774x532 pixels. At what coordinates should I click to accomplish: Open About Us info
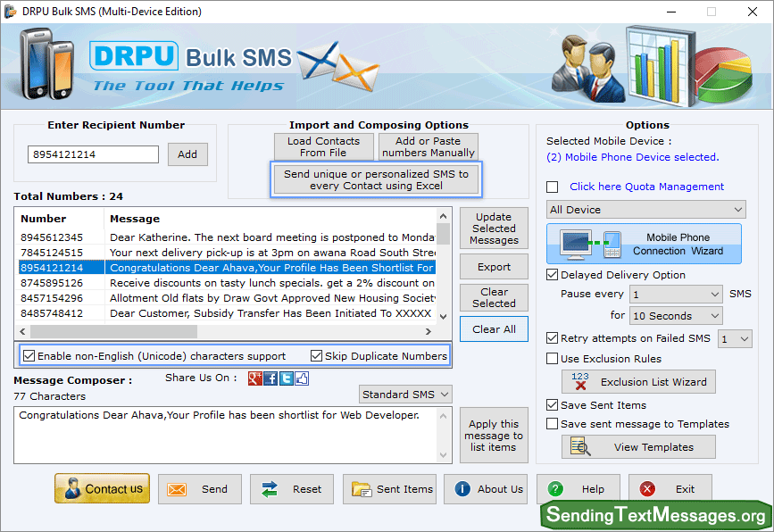pyautogui.click(x=486, y=489)
